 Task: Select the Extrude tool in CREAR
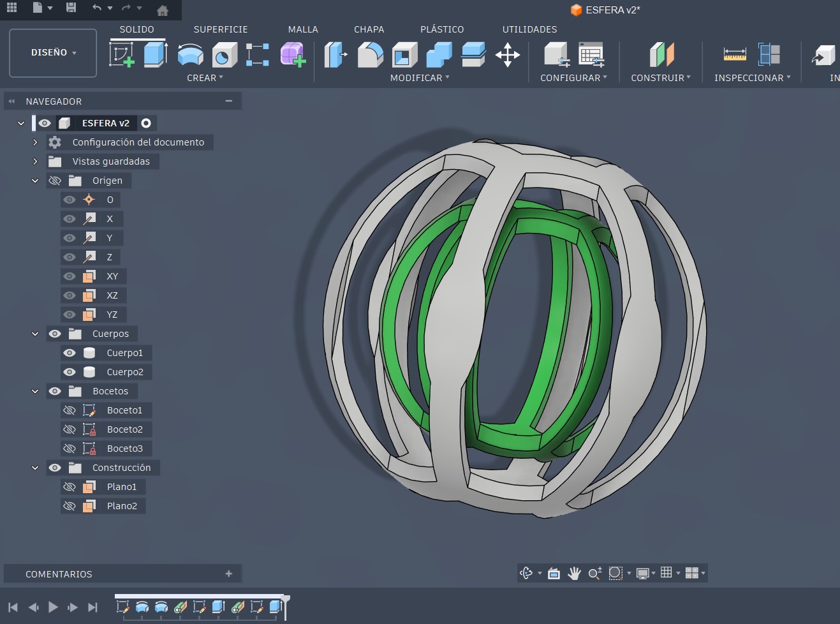[155, 55]
